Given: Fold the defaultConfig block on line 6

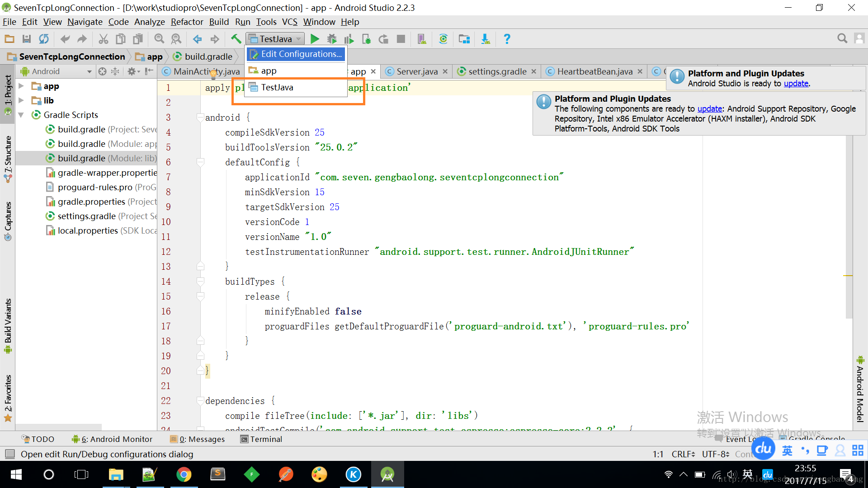Looking at the screenshot, I should point(200,162).
